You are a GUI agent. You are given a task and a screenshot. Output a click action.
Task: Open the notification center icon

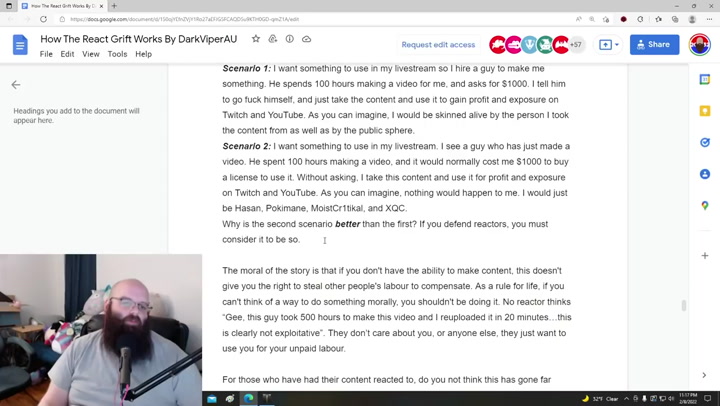pos(708,399)
